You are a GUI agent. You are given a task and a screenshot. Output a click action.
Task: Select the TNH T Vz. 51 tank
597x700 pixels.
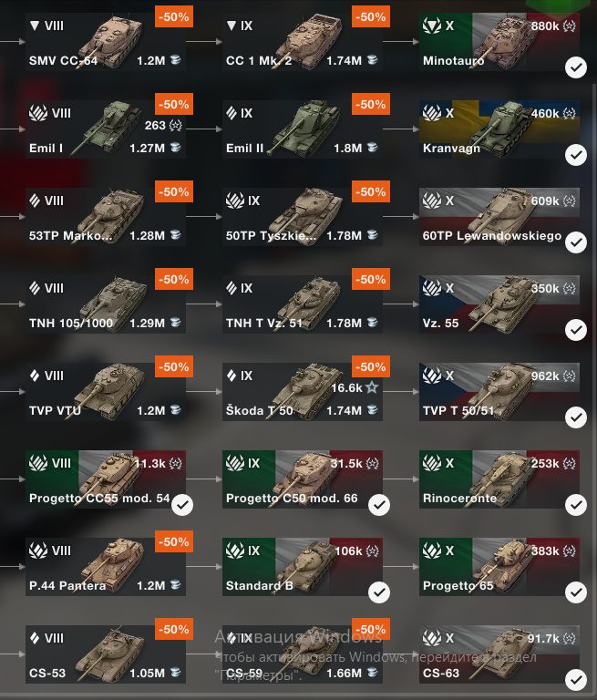(x=303, y=304)
